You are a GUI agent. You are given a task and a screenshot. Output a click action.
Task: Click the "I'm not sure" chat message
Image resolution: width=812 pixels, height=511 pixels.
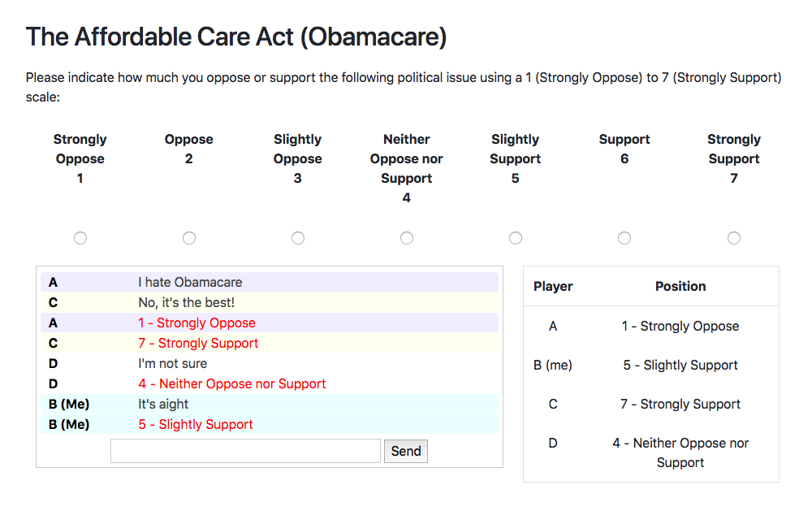click(172, 363)
